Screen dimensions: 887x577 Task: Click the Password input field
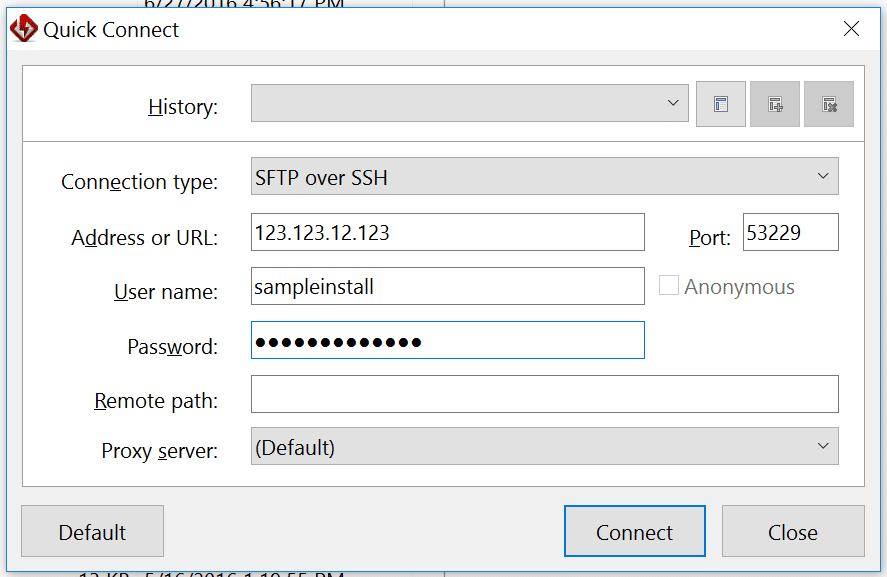click(x=448, y=340)
